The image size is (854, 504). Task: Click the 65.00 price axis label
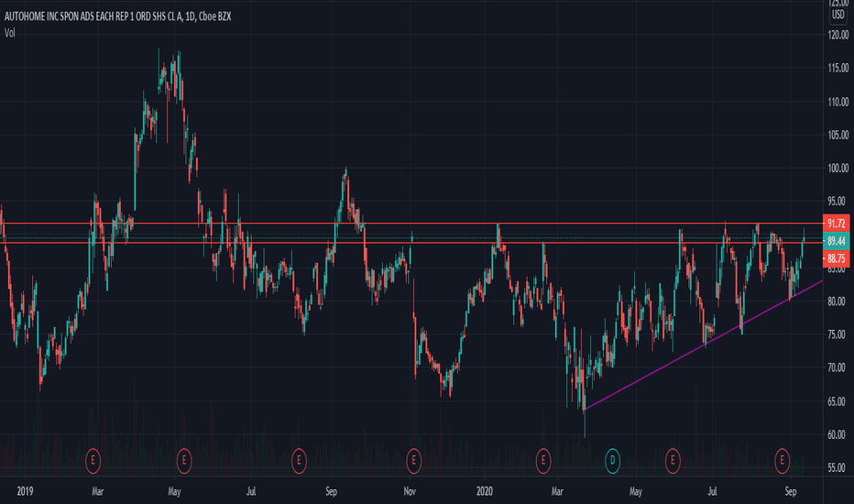[x=838, y=401]
